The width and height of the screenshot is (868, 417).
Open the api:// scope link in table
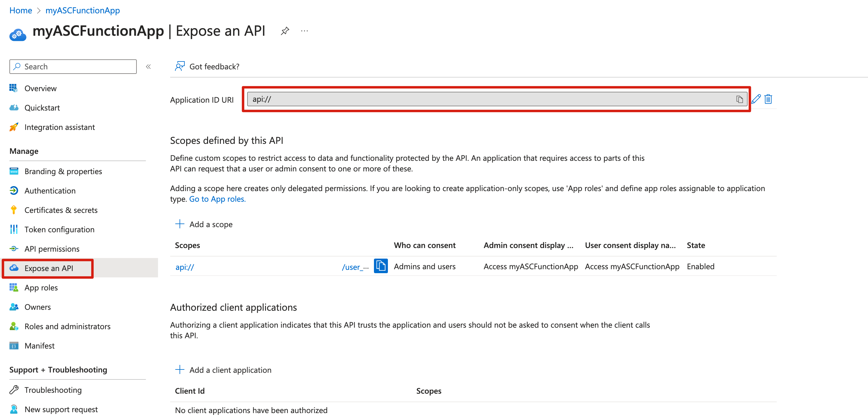(185, 267)
